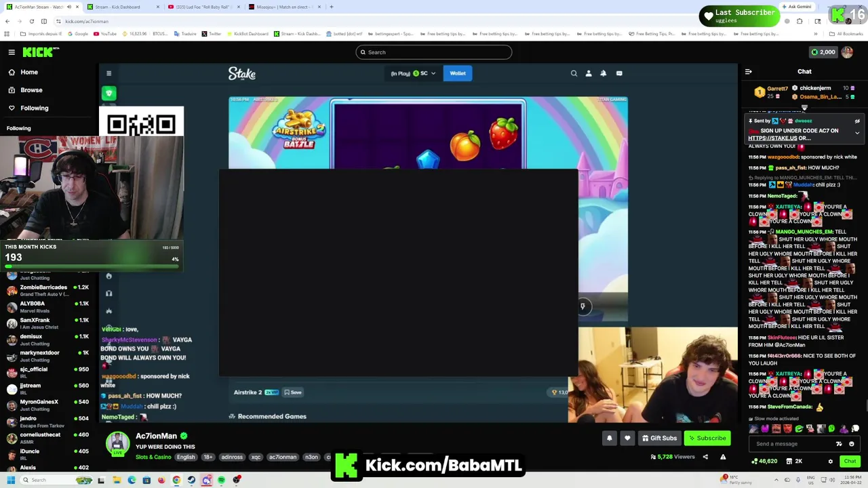Open the Ac7ionMan channel avatar
Screen dimensions: 868x488
[x=117, y=443]
